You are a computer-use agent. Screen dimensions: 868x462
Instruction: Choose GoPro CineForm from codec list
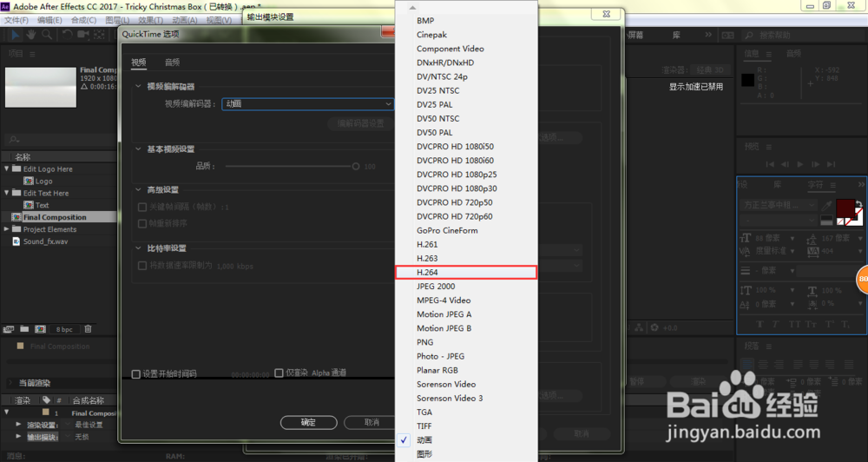pos(466,230)
